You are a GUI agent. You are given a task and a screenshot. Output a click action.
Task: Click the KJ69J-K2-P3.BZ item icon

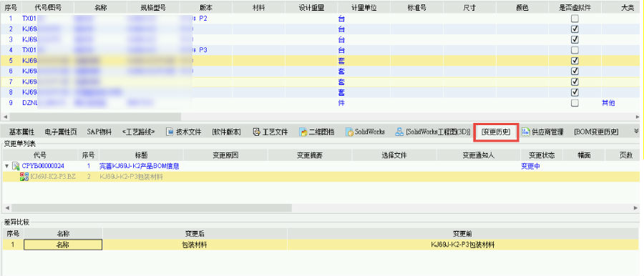24,177
